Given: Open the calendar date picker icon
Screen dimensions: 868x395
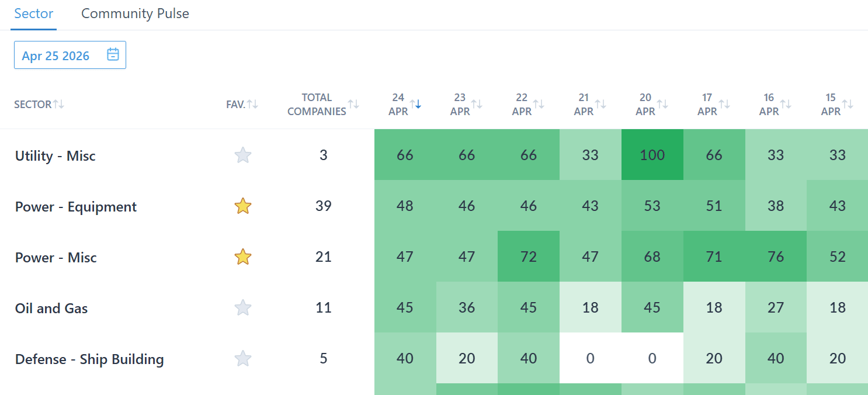Looking at the screenshot, I should coord(113,55).
